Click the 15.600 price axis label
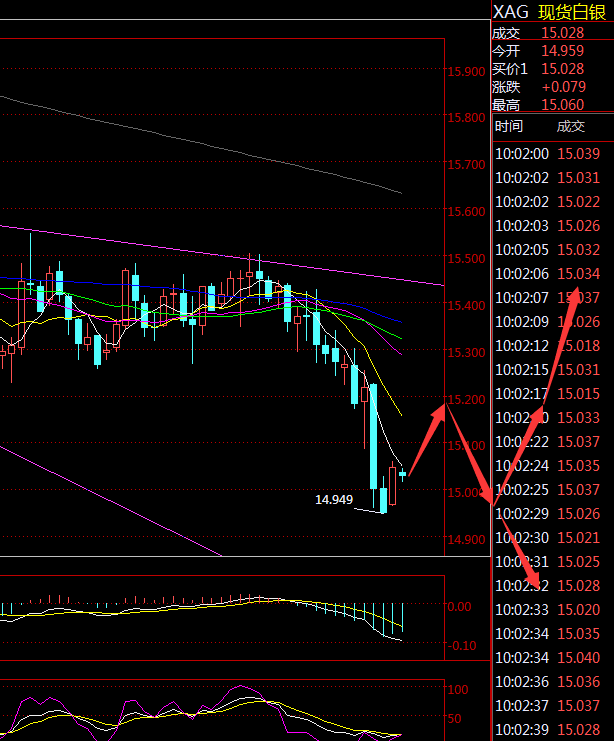 click(x=467, y=212)
